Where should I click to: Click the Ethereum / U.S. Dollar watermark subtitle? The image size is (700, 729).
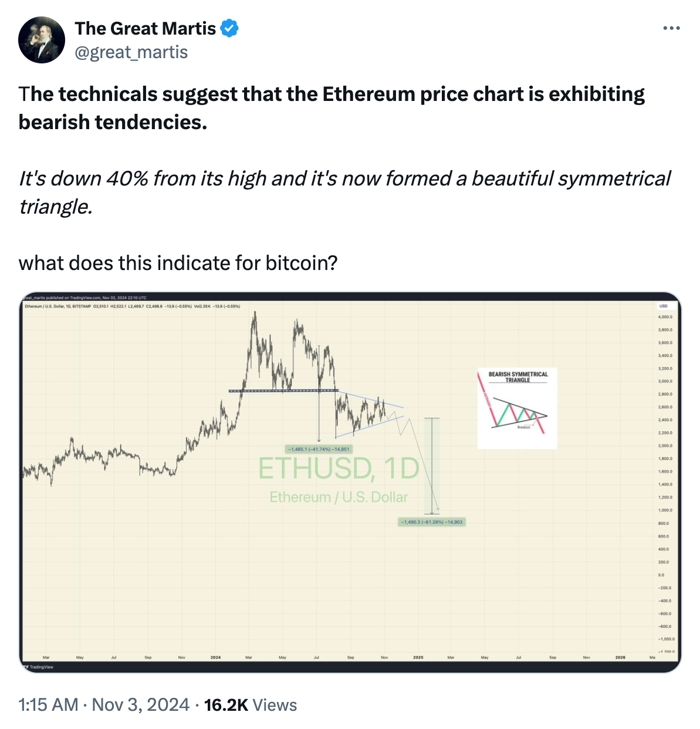(x=339, y=497)
